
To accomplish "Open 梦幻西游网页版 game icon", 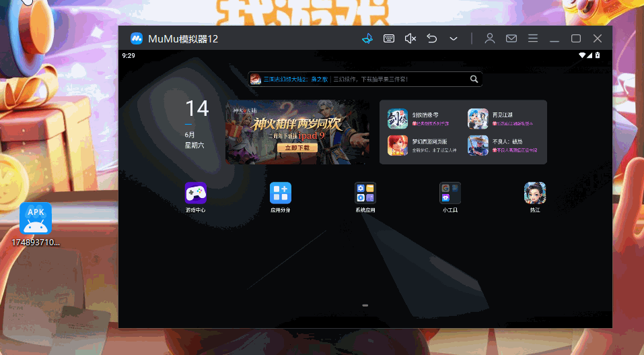I will pyautogui.click(x=398, y=146).
